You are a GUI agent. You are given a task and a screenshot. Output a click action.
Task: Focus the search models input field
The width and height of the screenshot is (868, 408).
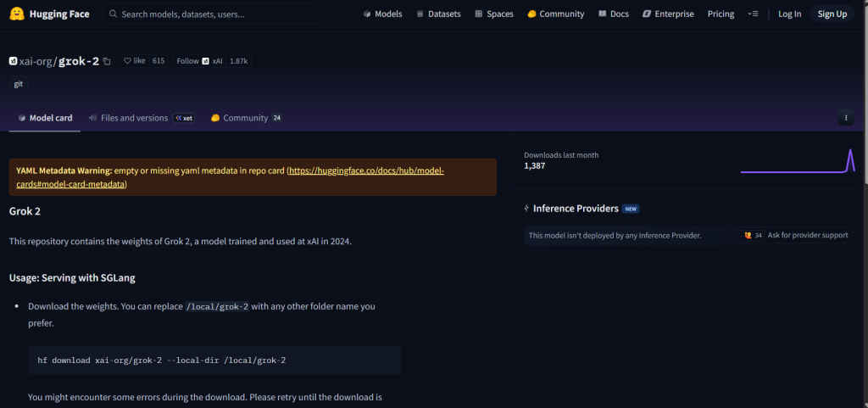click(x=229, y=14)
